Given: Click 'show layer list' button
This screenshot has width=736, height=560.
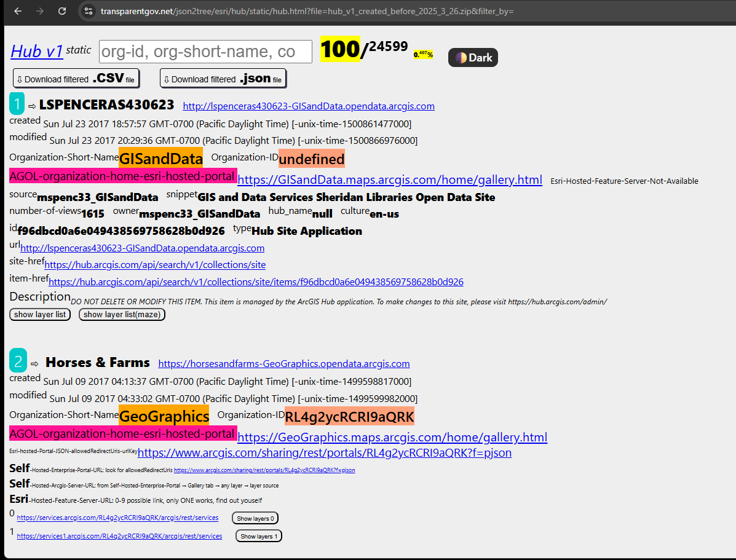Looking at the screenshot, I should (x=40, y=315).
